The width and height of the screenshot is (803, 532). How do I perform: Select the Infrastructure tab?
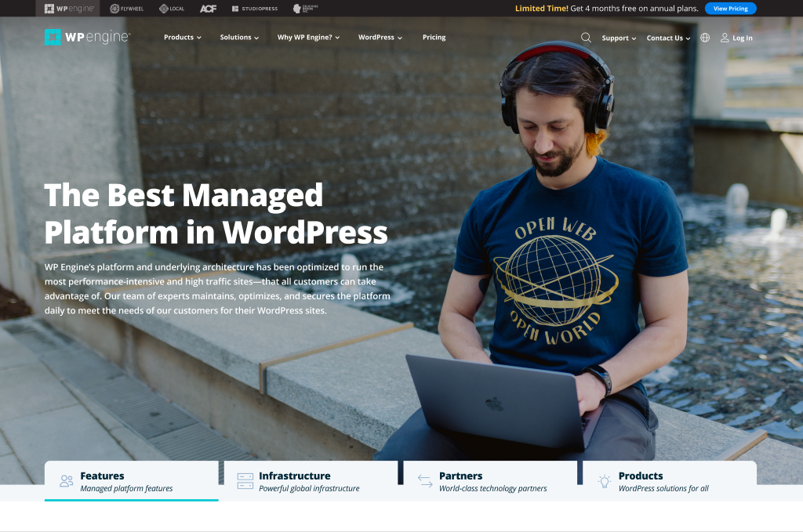coord(311,481)
